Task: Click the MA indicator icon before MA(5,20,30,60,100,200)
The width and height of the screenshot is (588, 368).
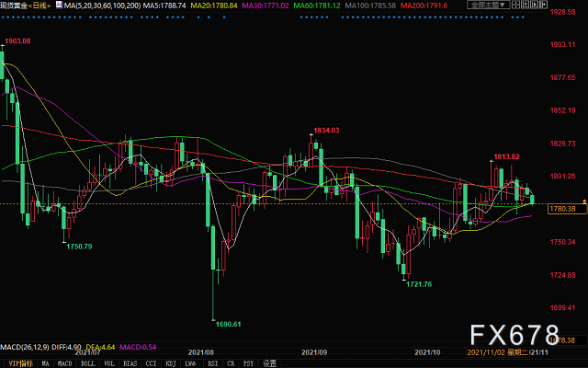Action: point(59,5)
